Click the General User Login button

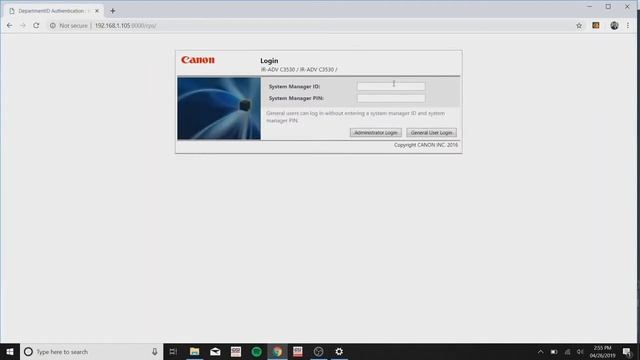(x=431, y=133)
